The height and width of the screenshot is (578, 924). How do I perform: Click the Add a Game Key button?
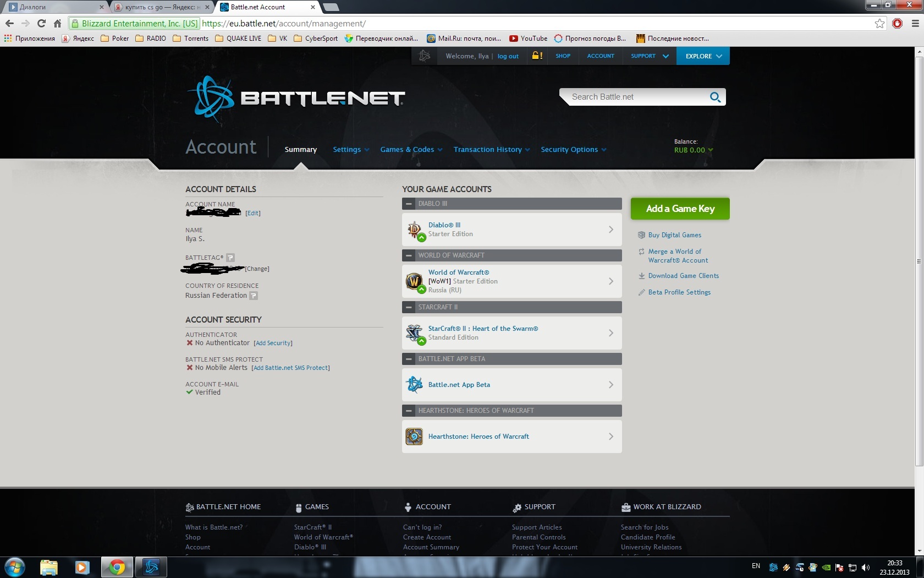coord(680,209)
